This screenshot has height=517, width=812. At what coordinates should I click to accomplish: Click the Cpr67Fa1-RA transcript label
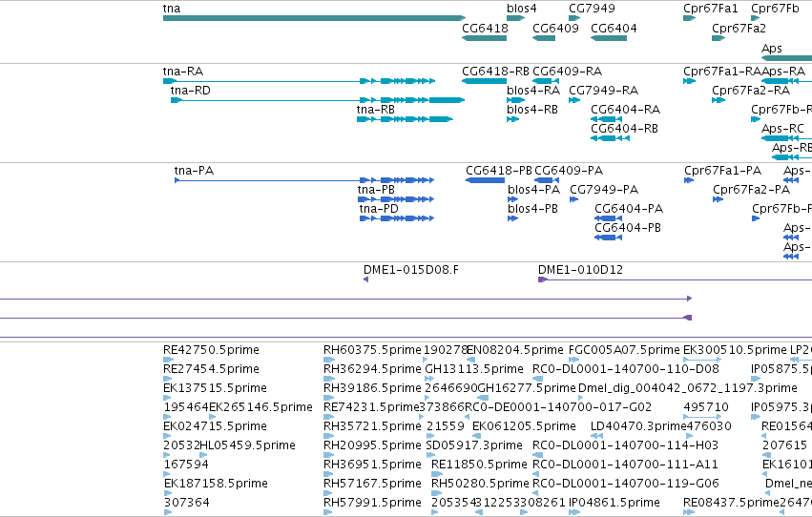[722, 72]
